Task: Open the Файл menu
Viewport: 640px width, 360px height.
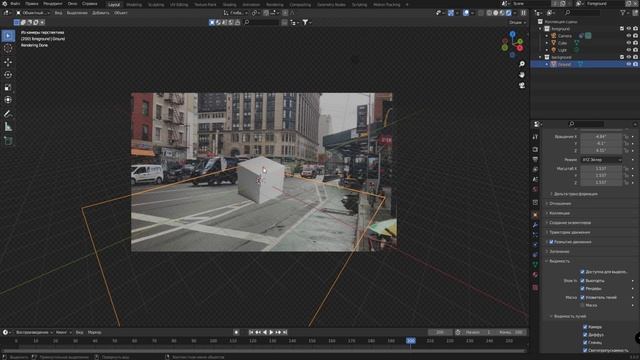Action: pyautogui.click(x=15, y=4)
